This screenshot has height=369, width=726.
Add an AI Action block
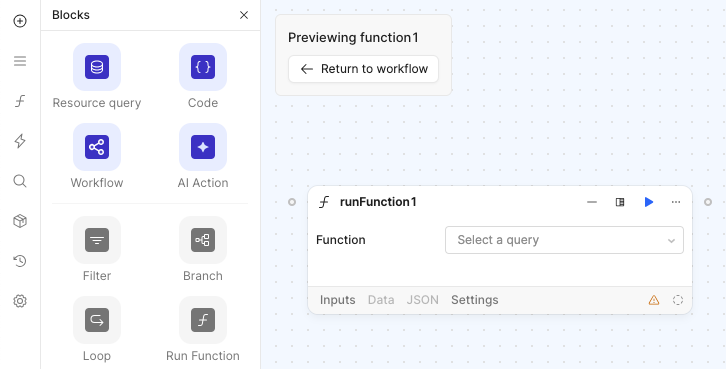point(203,156)
